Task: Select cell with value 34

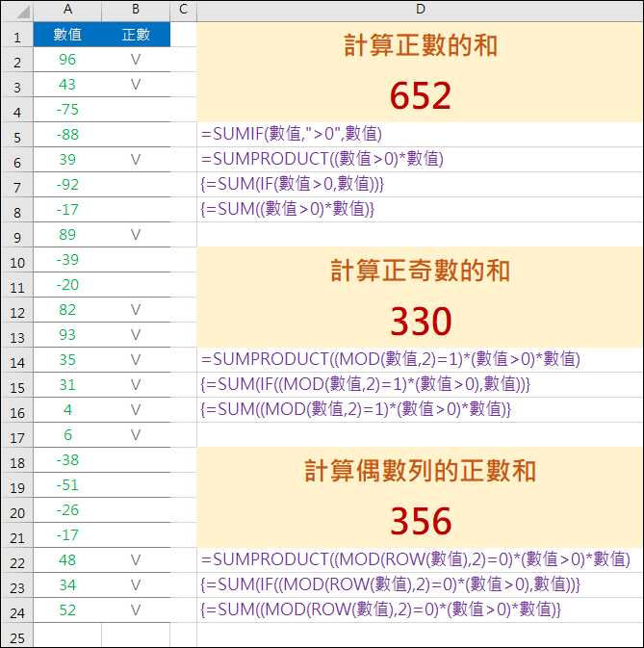Action: click(67, 585)
